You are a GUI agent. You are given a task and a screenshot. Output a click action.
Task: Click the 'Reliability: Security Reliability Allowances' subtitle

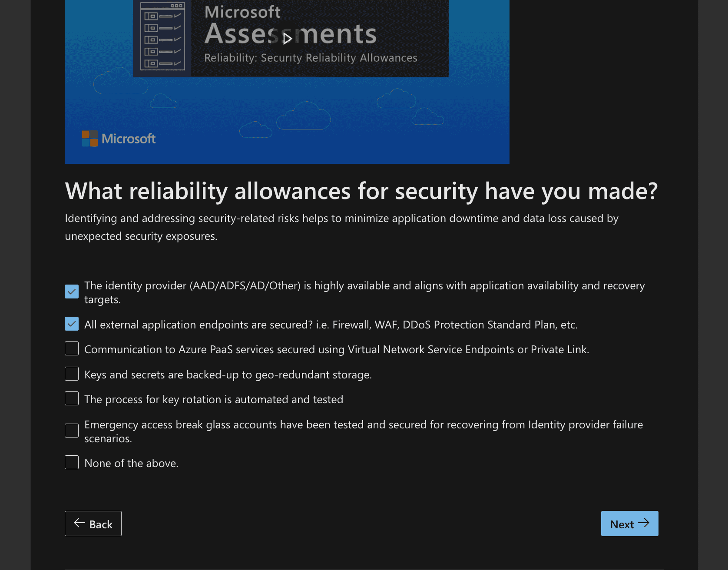click(311, 58)
